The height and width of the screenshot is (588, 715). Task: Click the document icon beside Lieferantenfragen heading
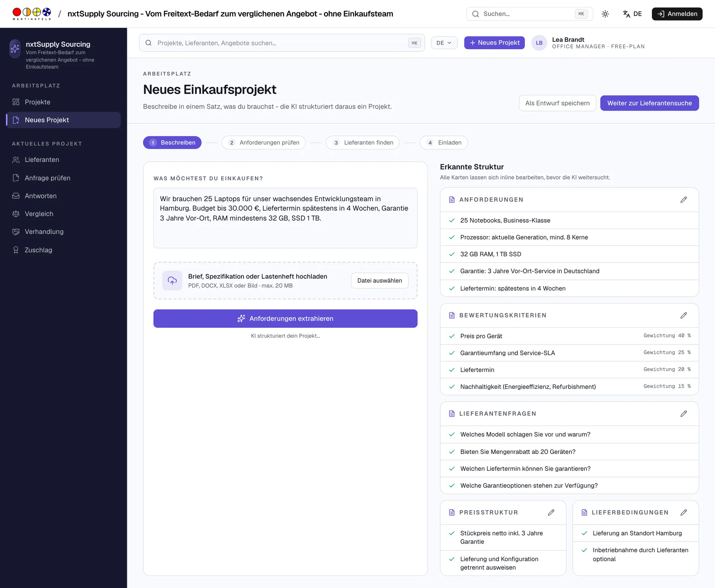(x=452, y=414)
